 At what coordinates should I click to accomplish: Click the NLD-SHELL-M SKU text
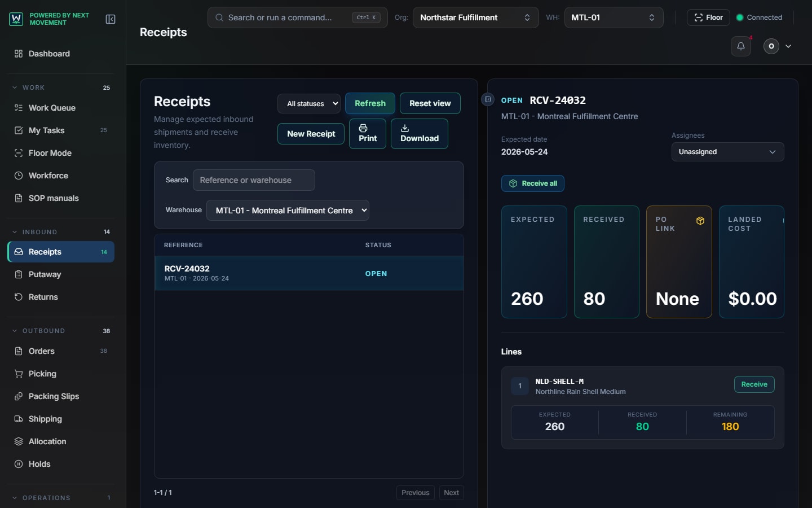click(x=559, y=382)
